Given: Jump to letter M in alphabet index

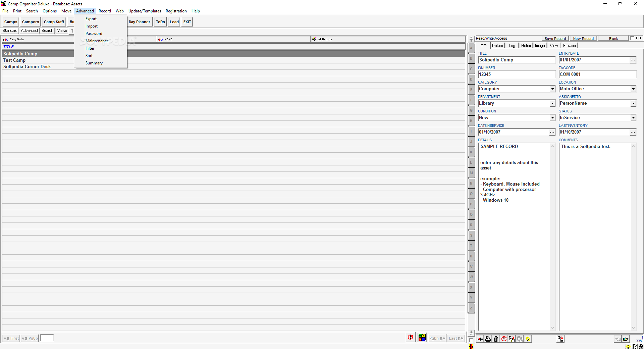Looking at the screenshot, I should click(x=471, y=173).
